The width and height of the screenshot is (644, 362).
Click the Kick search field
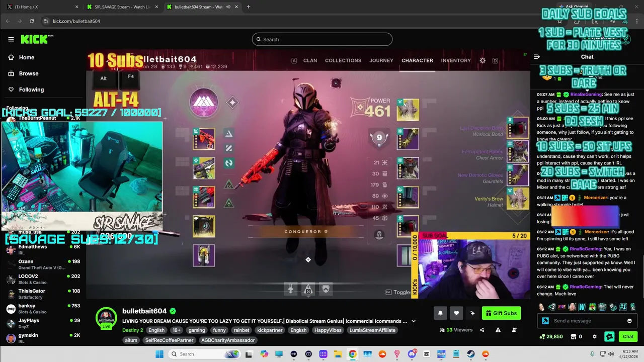[322, 39]
